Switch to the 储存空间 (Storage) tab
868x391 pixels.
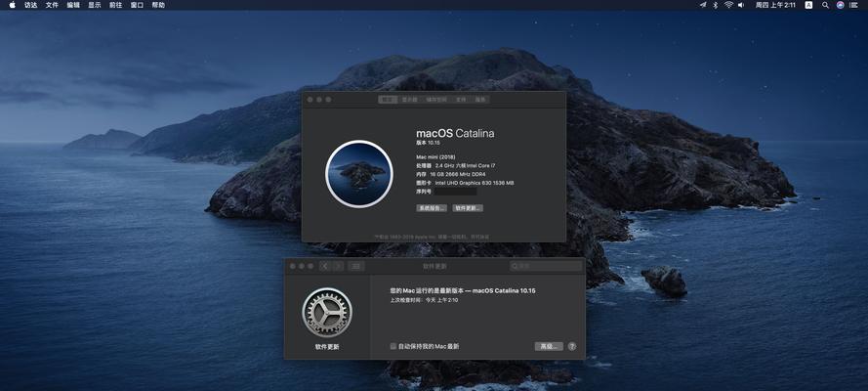[x=436, y=100]
